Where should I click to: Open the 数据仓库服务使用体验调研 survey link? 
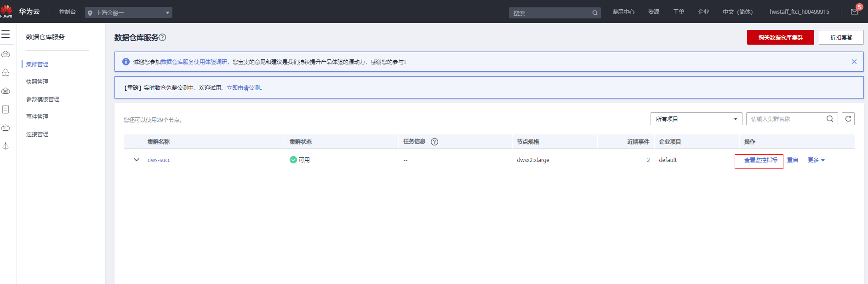[194, 62]
